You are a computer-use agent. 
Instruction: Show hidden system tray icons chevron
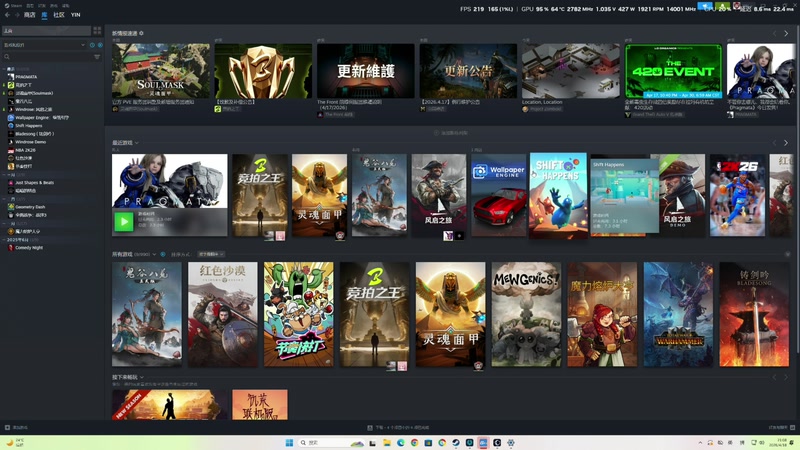coord(700,443)
